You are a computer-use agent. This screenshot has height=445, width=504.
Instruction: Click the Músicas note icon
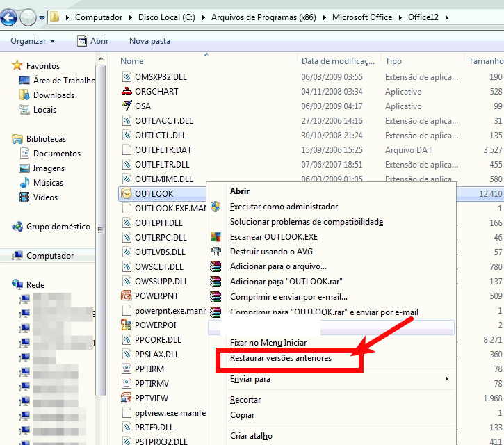coord(24,182)
